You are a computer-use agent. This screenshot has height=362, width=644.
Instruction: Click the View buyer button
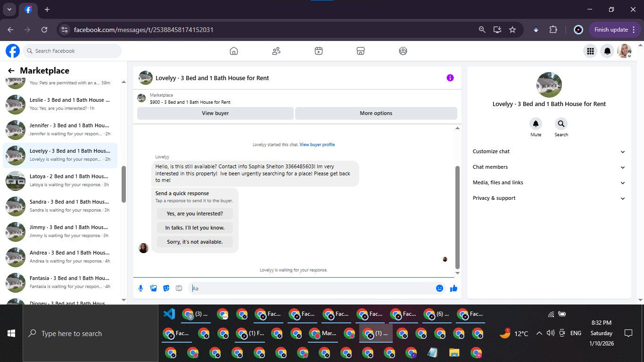pos(215,113)
